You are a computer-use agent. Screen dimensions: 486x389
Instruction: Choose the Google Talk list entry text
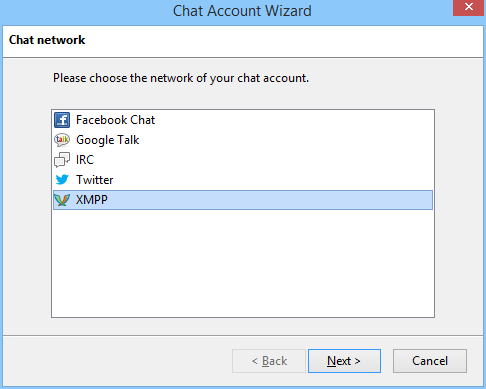tap(107, 140)
